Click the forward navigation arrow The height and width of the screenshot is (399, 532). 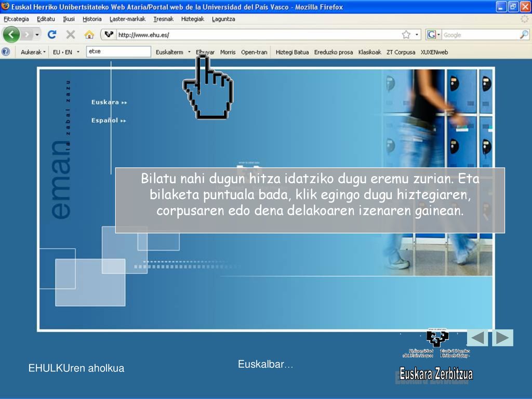click(x=27, y=35)
